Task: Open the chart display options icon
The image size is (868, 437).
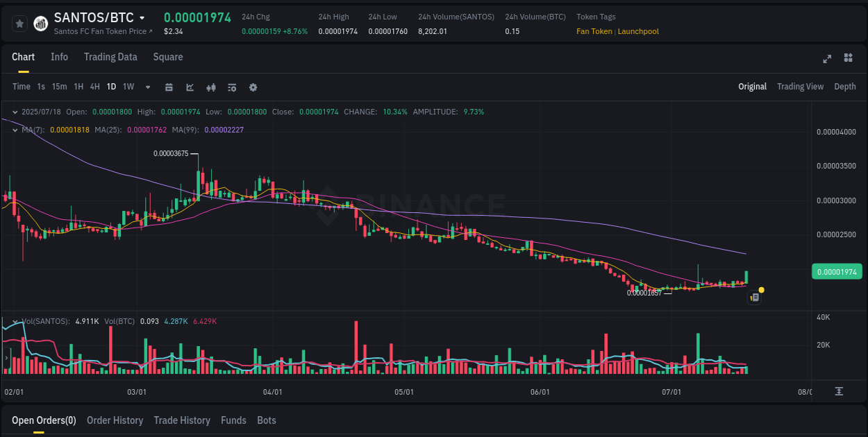Action: pyautogui.click(x=232, y=87)
